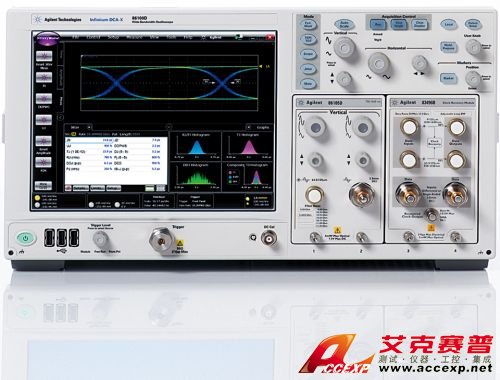Click the Default Setup button
The width and height of the screenshot is (500, 380).
click(x=473, y=24)
